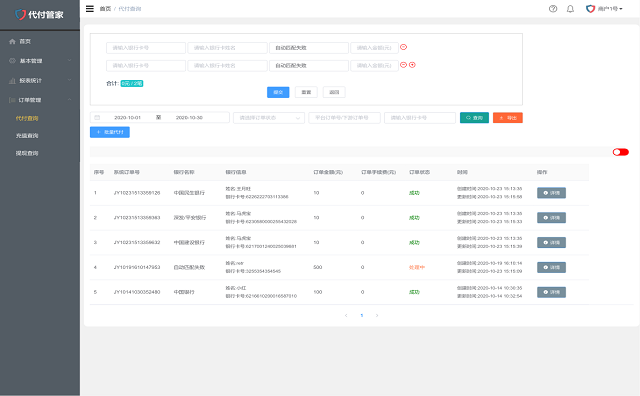Select 充值查询 in the sidebar
Viewport: 640px width, 396px height.
27,136
